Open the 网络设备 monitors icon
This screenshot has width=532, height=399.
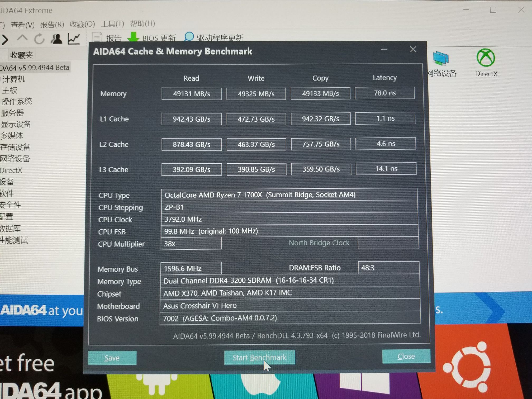click(x=441, y=59)
